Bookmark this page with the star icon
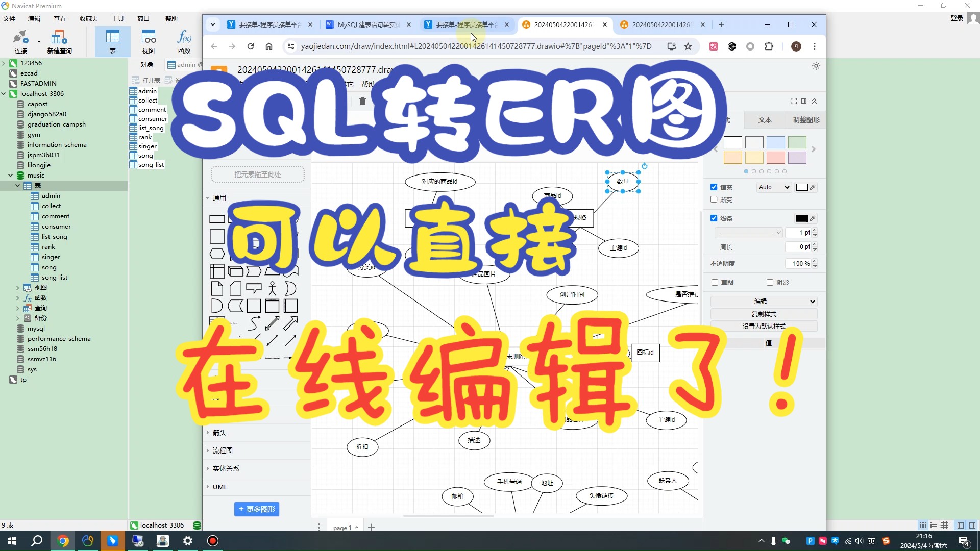This screenshot has width=980, height=551. [688, 46]
